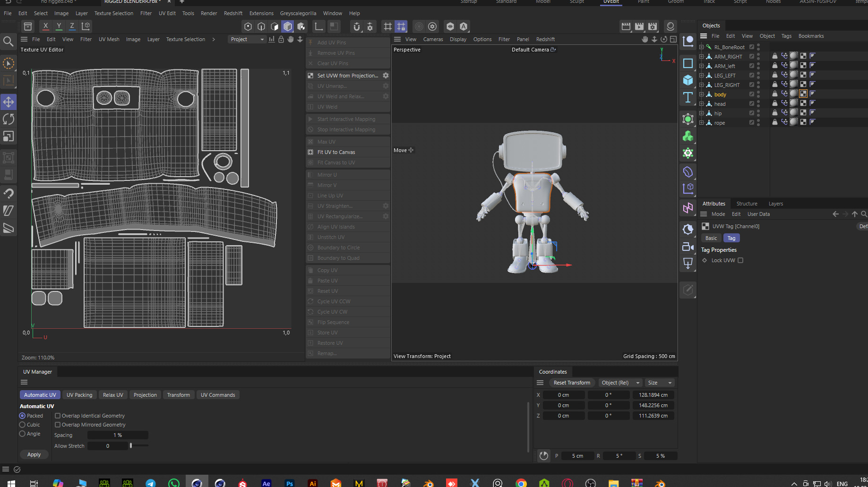Click the Camera object icon in palette
Viewport: 868px width, 487px height.
688,247
